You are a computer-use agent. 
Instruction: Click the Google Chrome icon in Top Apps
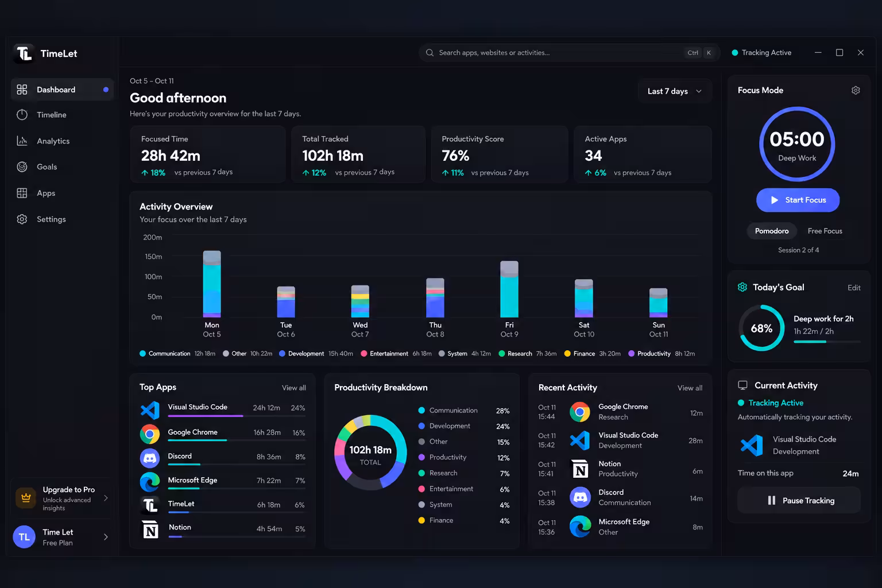coord(150,434)
